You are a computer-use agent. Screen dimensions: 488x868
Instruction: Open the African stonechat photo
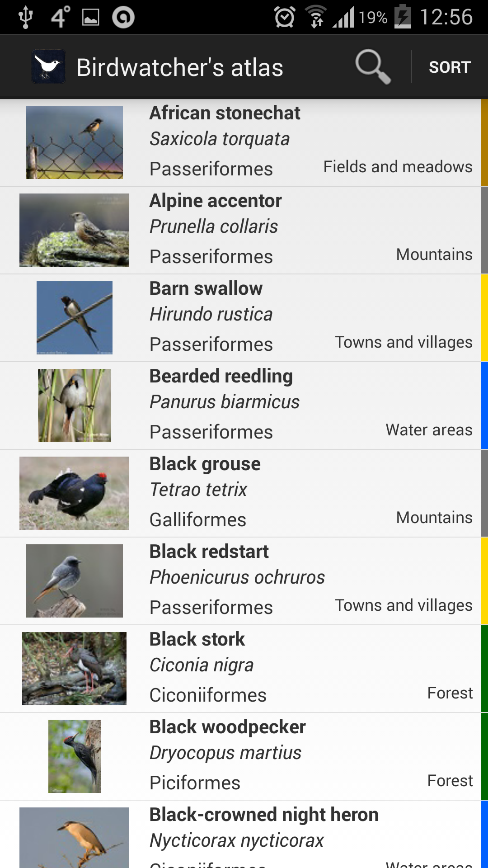coord(74,142)
